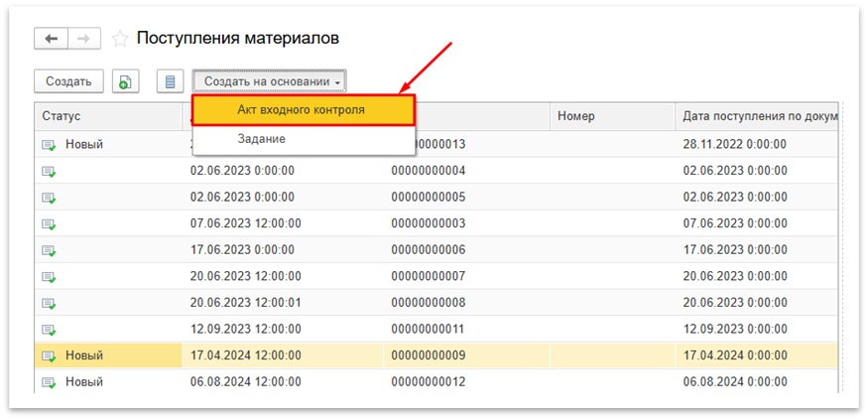868x420 pixels.
Task: Click the date cell 07.06.2023 12:00:00
Action: 245,223
